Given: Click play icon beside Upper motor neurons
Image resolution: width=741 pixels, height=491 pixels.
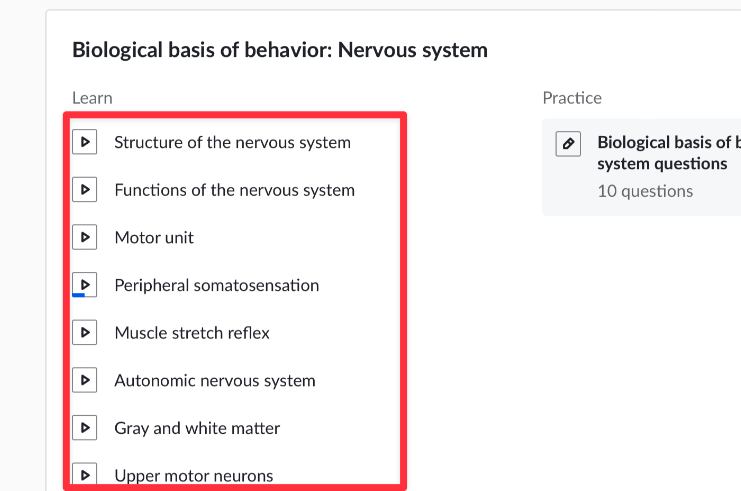Looking at the screenshot, I should 85,475.
